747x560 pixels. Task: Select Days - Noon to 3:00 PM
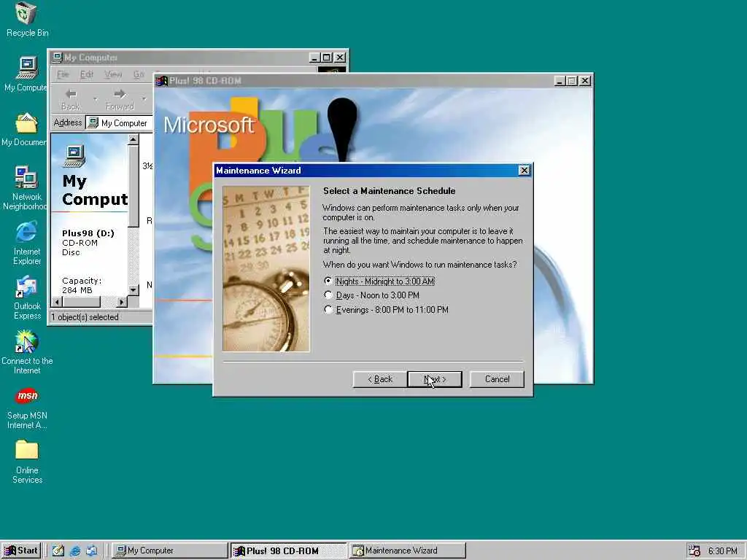(371, 295)
